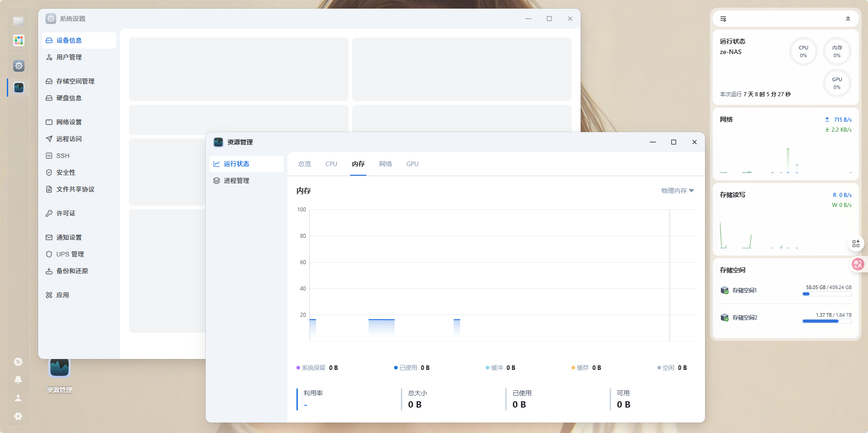Open 远程访问 in system settings sidebar
The image size is (868, 433).
click(79, 139)
